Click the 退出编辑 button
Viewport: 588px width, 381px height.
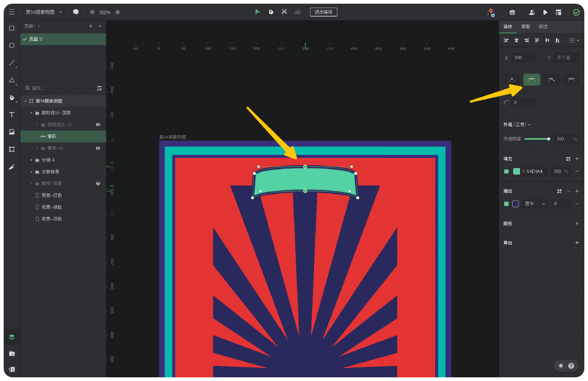323,12
